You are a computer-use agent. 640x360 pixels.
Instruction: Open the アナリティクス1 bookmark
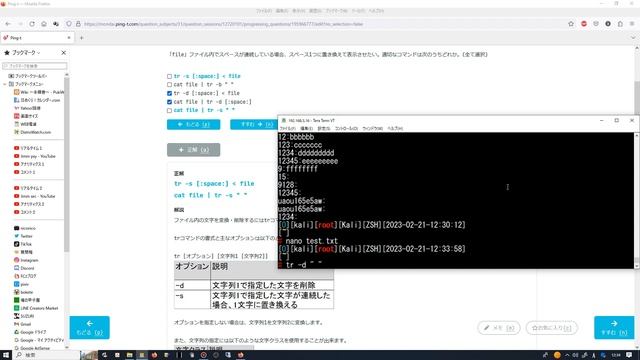[x=29, y=164]
